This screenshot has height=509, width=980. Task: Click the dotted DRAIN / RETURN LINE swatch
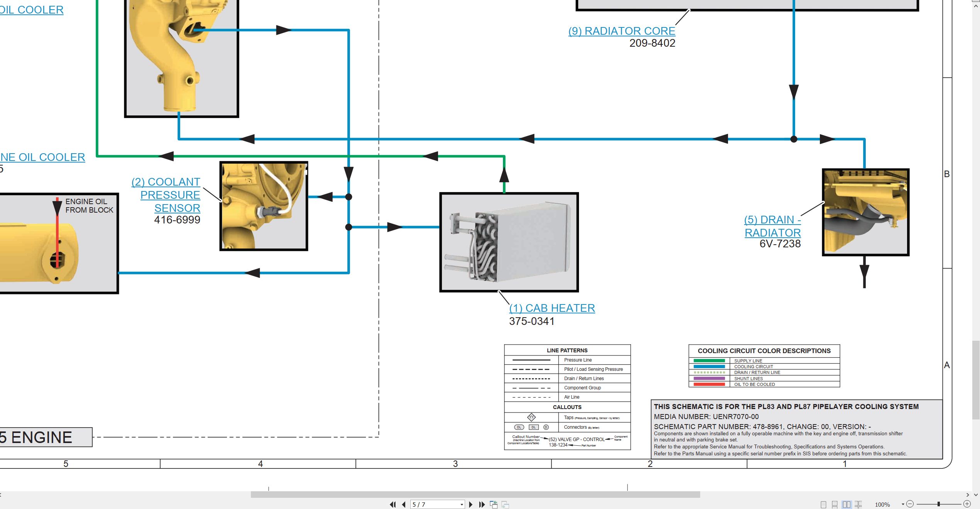[709, 372]
